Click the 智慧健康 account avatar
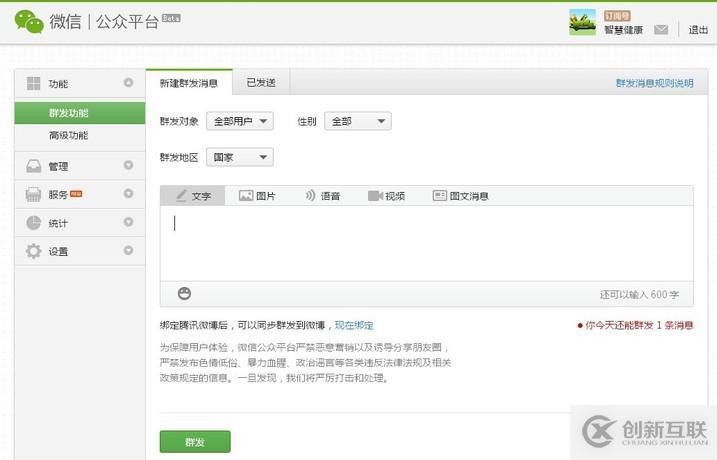717x460 pixels. (x=582, y=22)
